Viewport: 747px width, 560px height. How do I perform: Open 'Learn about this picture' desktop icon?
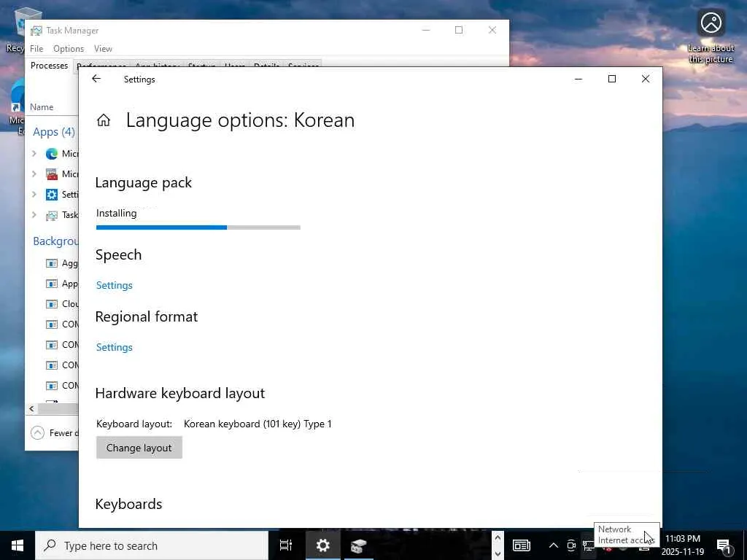point(711,37)
